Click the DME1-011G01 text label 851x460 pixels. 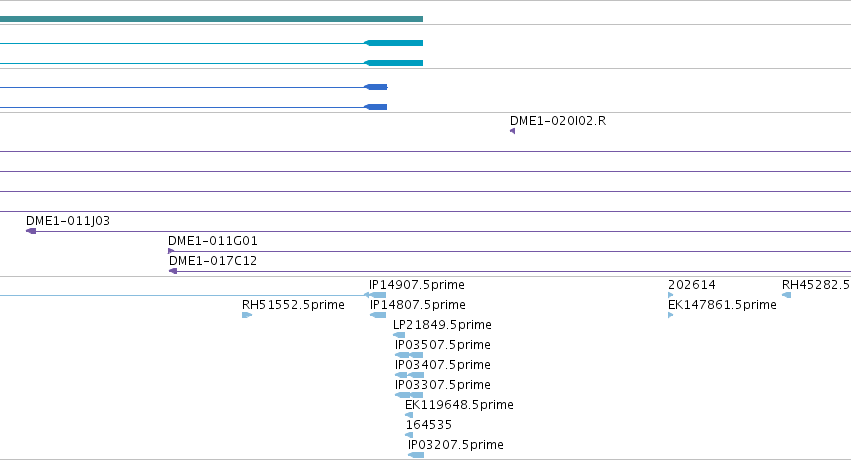[x=213, y=241]
